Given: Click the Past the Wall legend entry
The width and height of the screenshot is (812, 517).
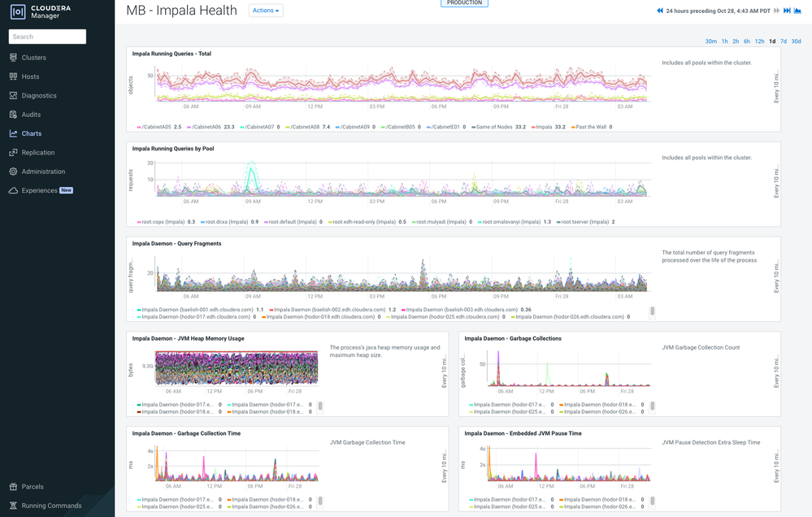Looking at the screenshot, I should 592,127.
